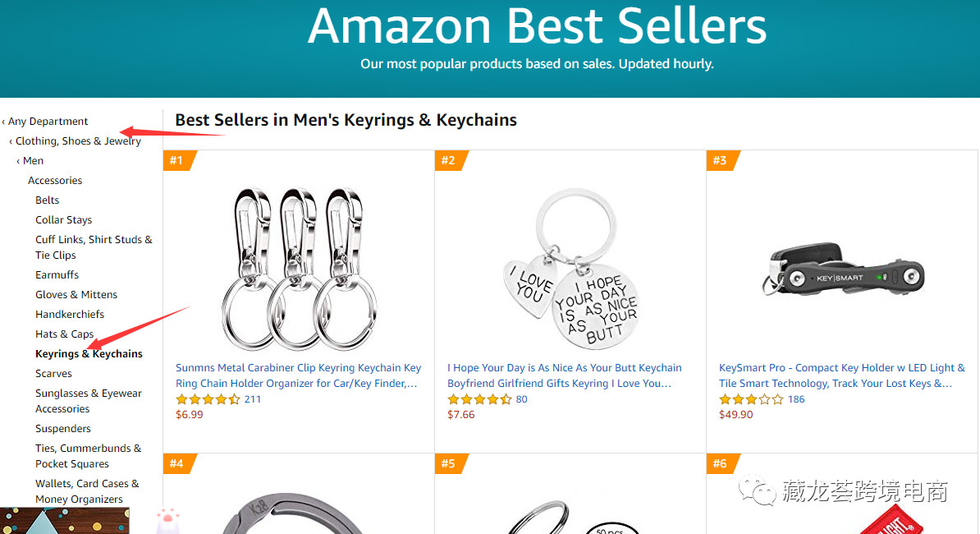Select Hats & Caps category
Image resolution: width=980 pixels, height=534 pixels.
pyautogui.click(x=65, y=334)
